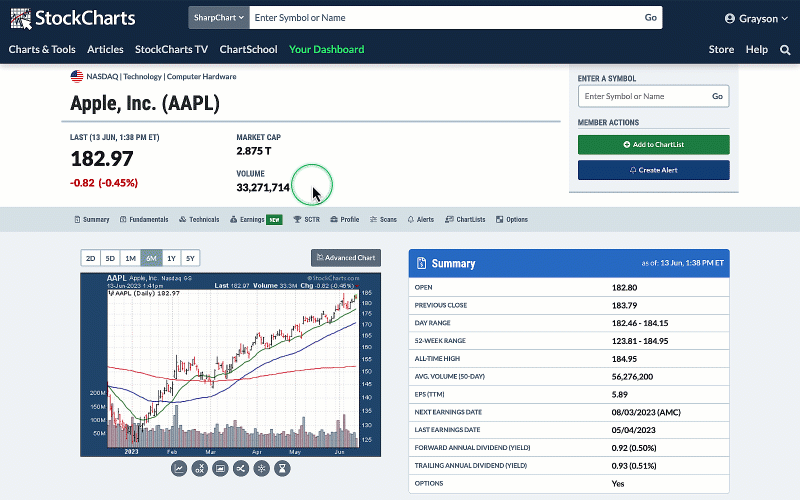Open the Point & Figure chart icon

[199, 468]
